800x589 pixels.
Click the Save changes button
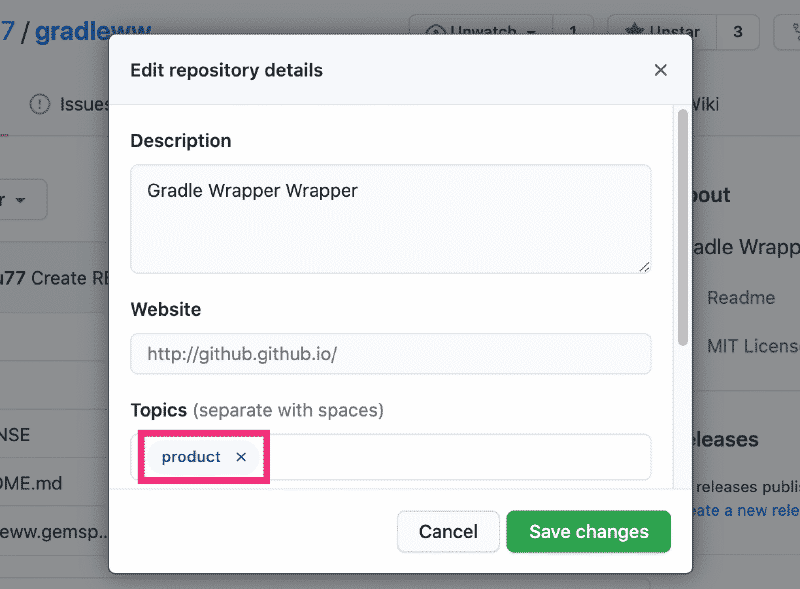pyautogui.click(x=588, y=532)
